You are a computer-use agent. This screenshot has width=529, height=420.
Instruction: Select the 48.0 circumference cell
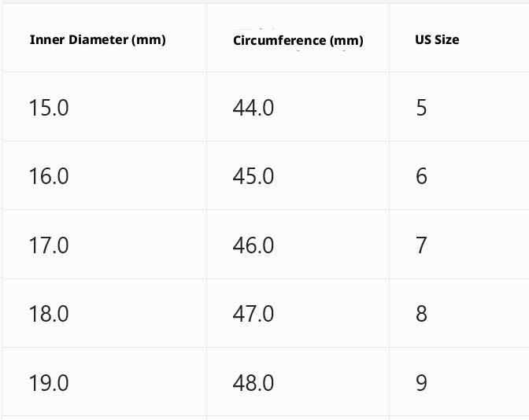(x=253, y=382)
